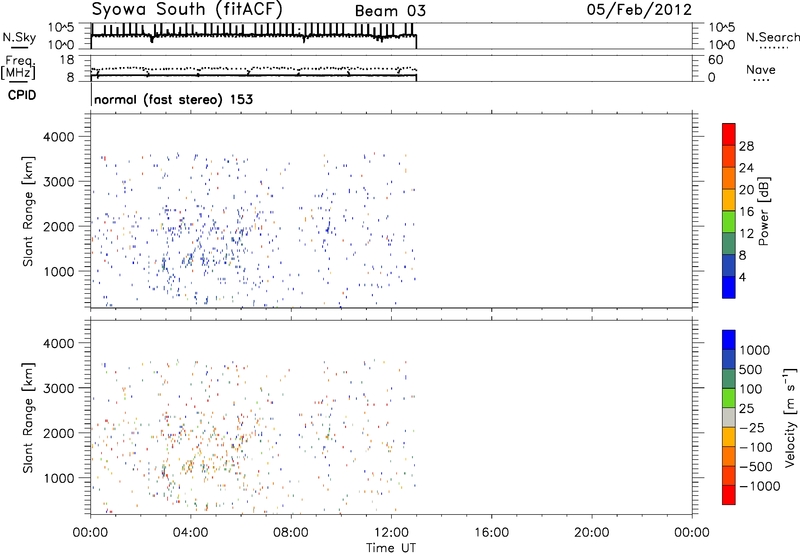Click the text 'normal (fast stereo) 153'
Screen dimensions: 800x554
pos(173,99)
